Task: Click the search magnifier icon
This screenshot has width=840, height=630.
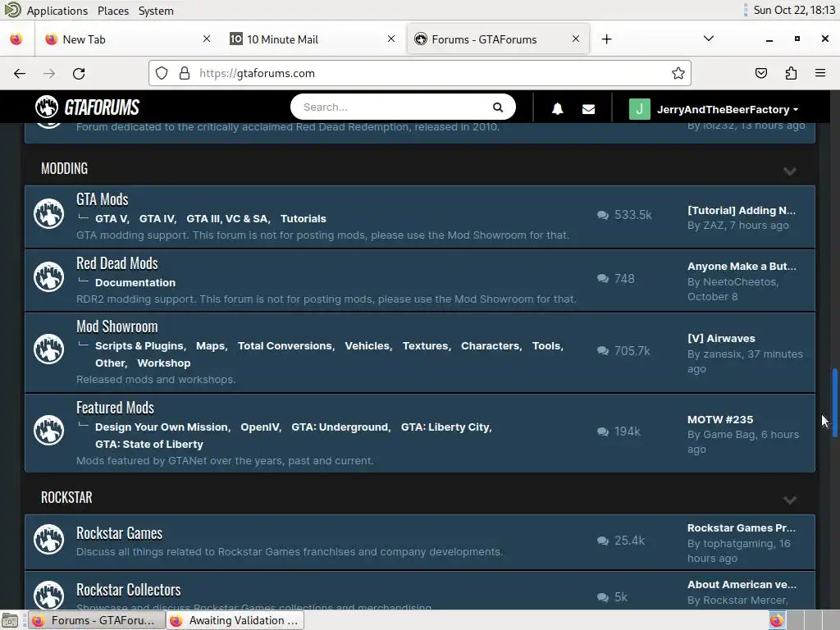Action: 498,107
